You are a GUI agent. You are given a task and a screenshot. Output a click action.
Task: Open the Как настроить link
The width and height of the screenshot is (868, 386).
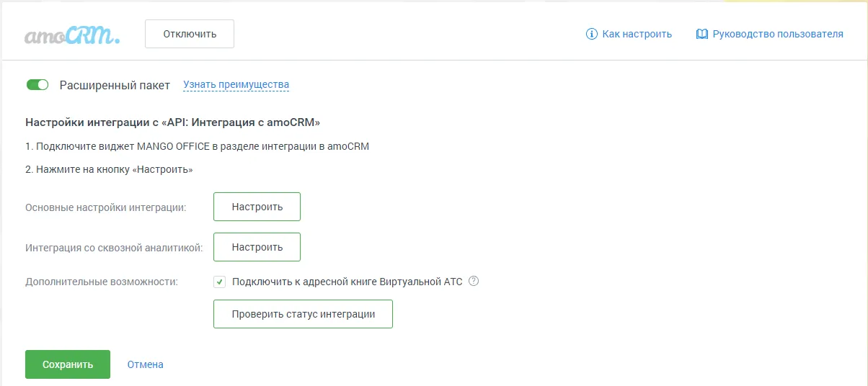(x=637, y=34)
